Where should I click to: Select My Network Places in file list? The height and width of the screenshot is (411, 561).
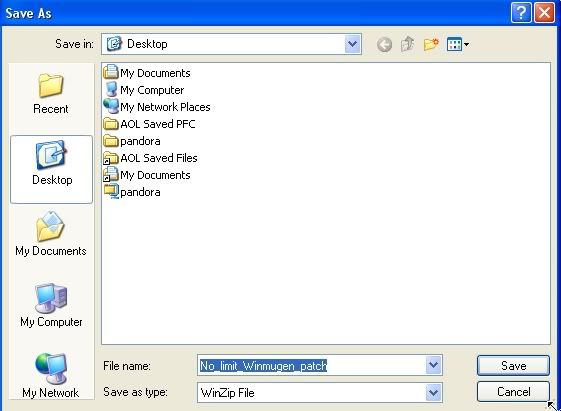pos(157,107)
